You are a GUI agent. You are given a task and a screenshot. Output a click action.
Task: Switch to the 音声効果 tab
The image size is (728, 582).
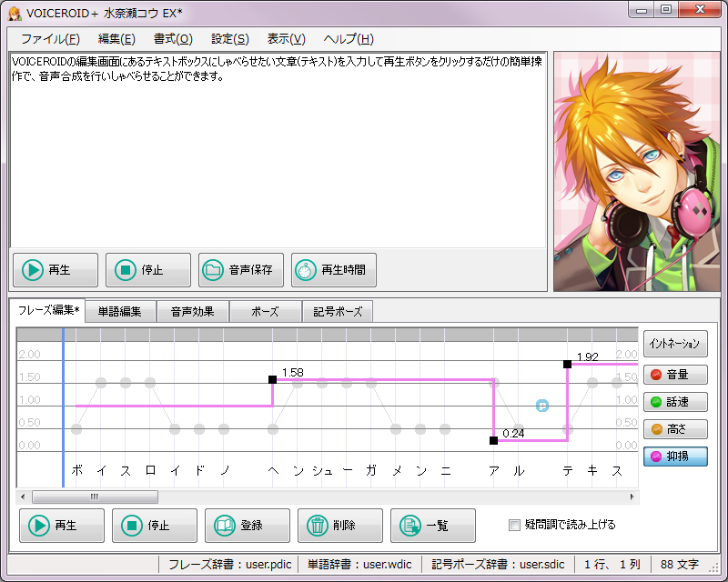click(192, 311)
